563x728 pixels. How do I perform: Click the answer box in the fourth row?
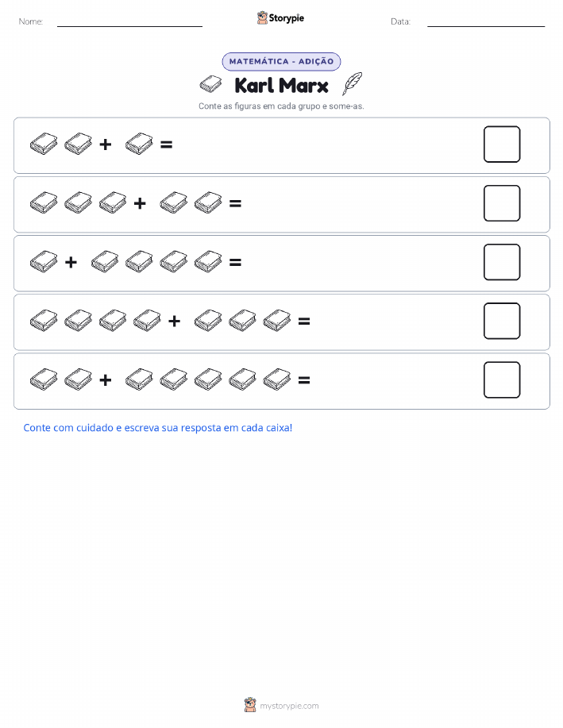click(502, 321)
